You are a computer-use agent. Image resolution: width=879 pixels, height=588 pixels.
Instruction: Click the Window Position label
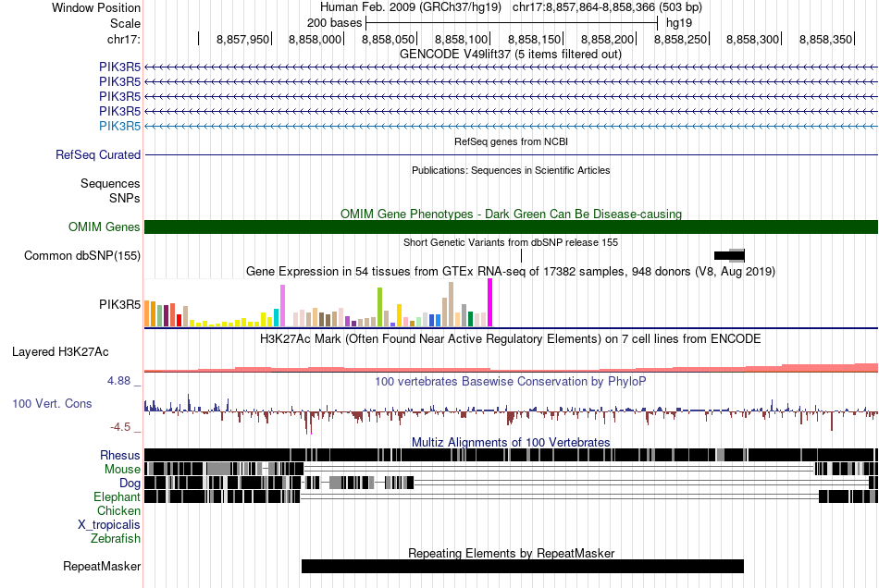[x=96, y=7]
